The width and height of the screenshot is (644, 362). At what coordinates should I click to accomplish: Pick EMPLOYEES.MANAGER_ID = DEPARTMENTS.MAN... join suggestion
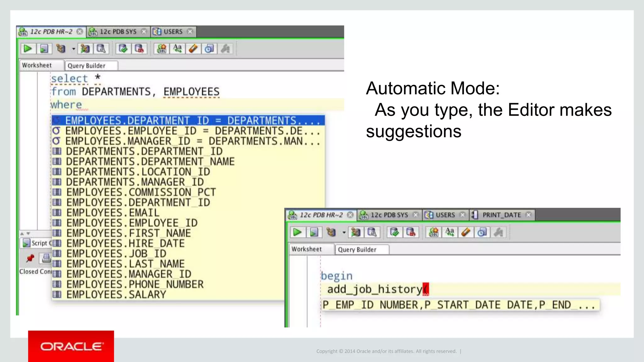pos(188,141)
